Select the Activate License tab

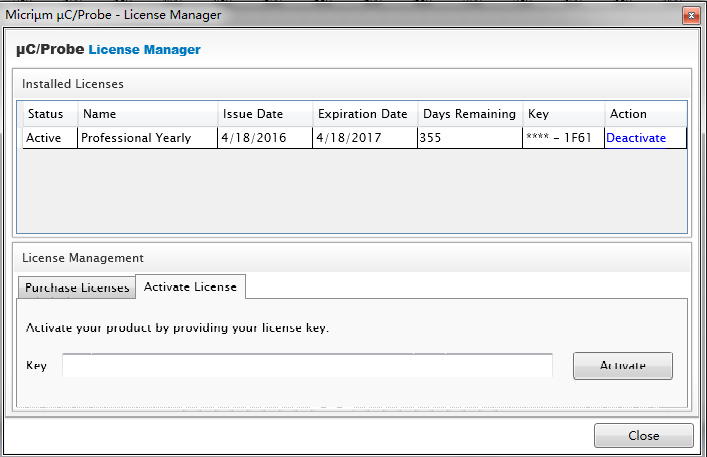click(190, 287)
